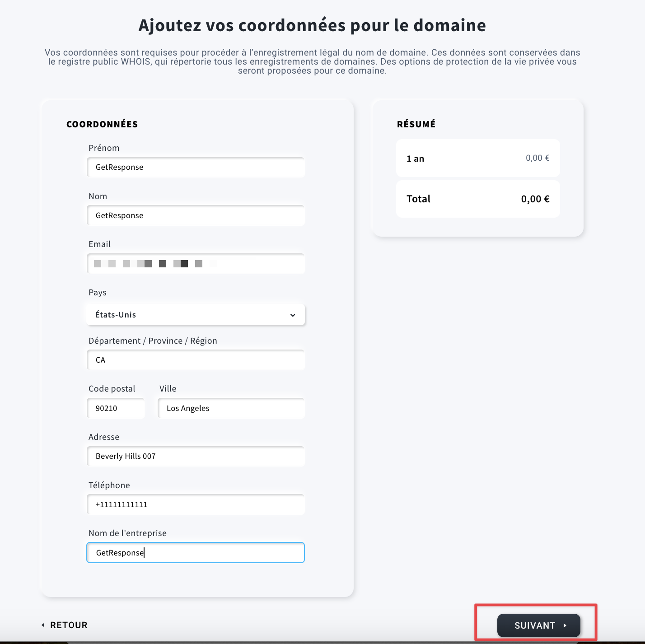Image resolution: width=645 pixels, height=644 pixels.
Task: Expand the Pays dropdown chevron
Action: [293, 315]
